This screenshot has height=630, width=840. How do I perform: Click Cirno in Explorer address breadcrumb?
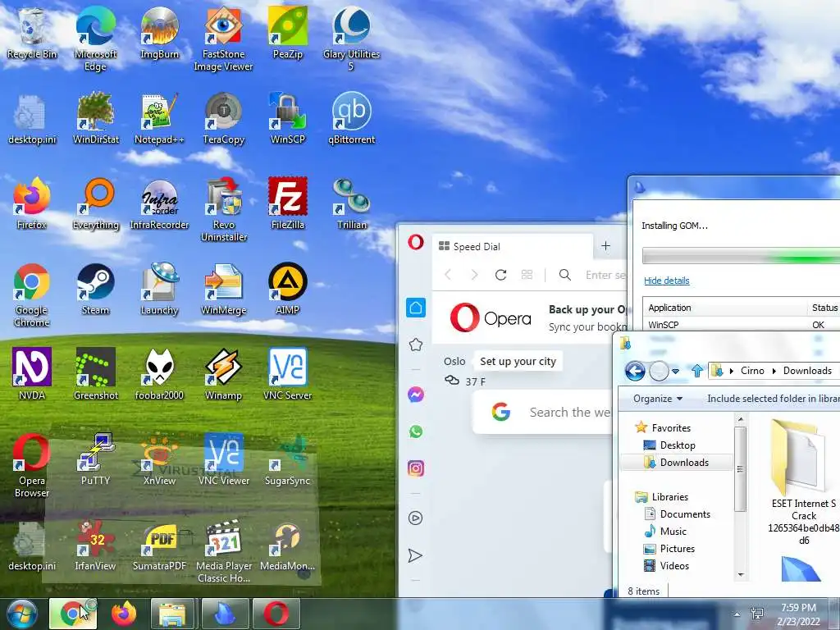pos(752,371)
